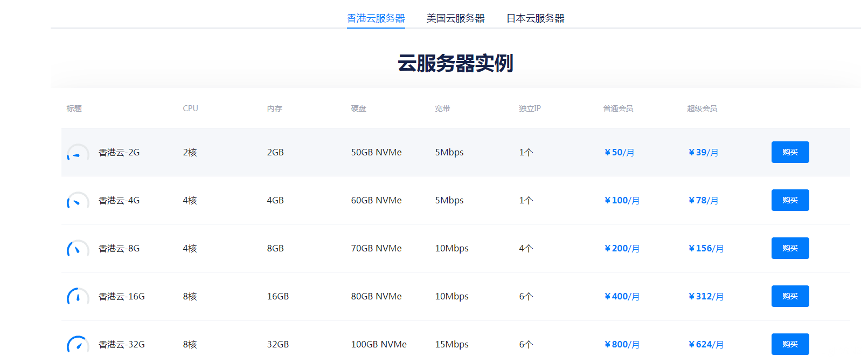This screenshot has height=362, width=868.
Task: Click the ¥800/月 price
Action: click(x=622, y=345)
